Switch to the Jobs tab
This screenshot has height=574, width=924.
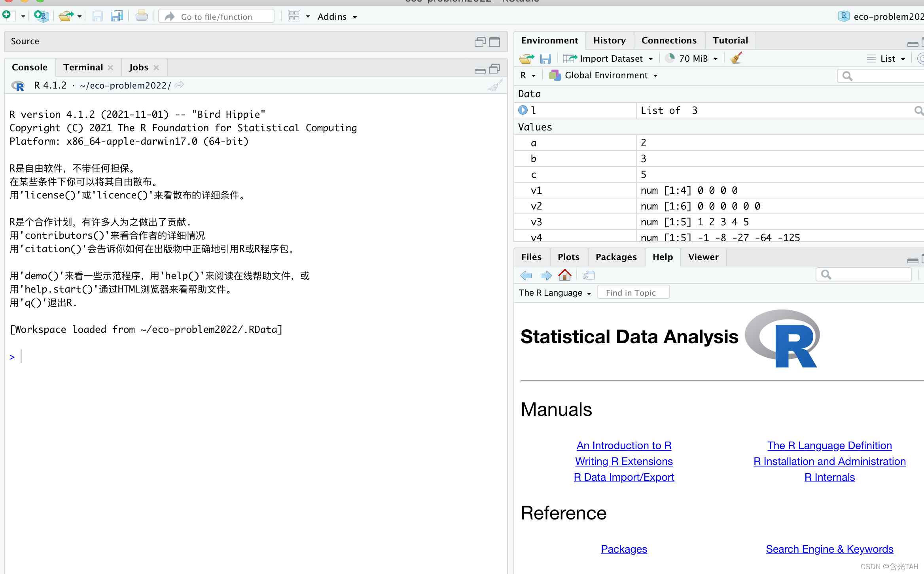[x=138, y=67]
